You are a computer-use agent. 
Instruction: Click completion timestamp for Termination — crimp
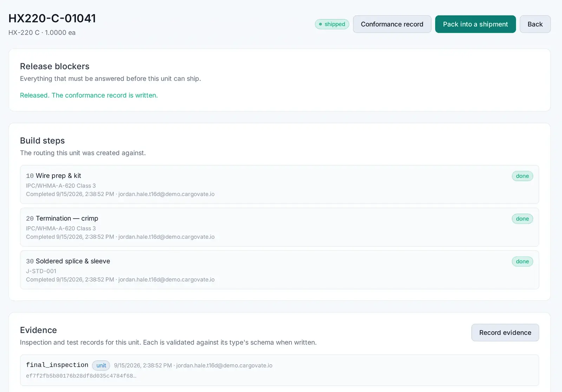(x=120, y=237)
